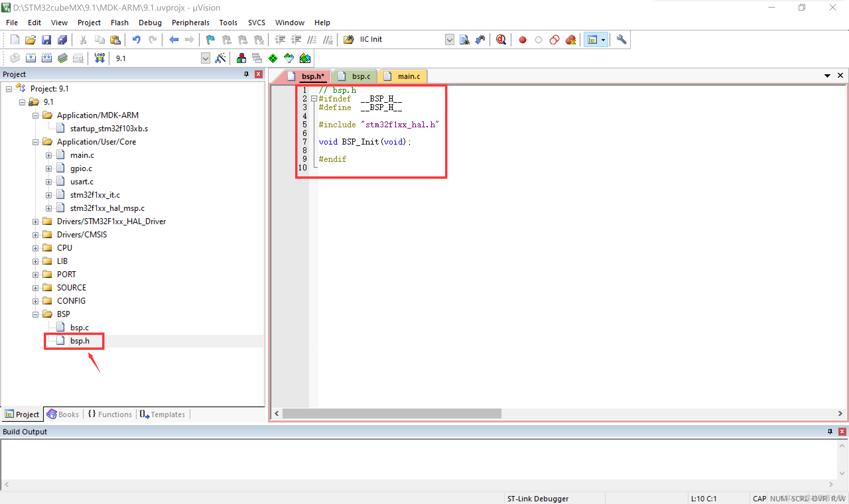Start the debug session icon
Image resolution: width=849 pixels, height=504 pixels.
[x=501, y=40]
